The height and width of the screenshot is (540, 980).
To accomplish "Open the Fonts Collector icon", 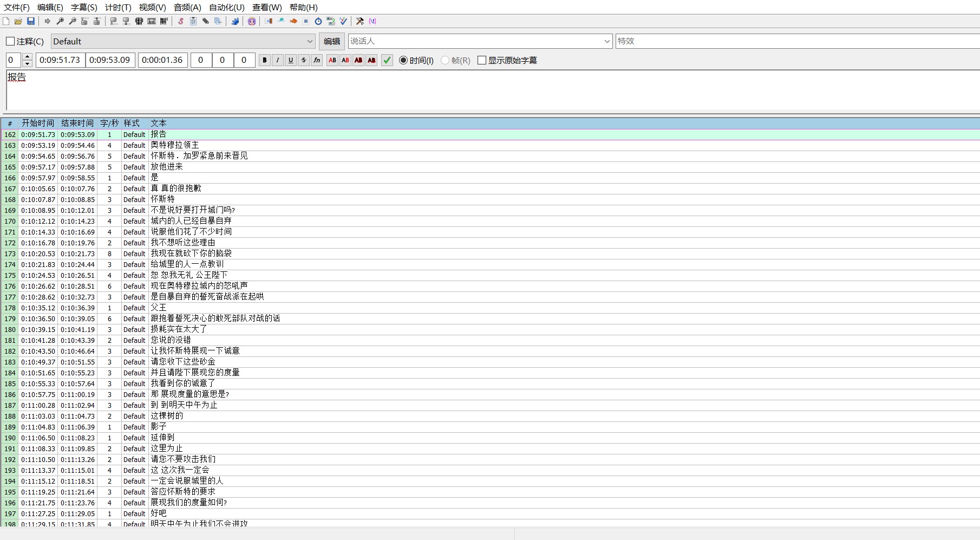I will [218, 21].
